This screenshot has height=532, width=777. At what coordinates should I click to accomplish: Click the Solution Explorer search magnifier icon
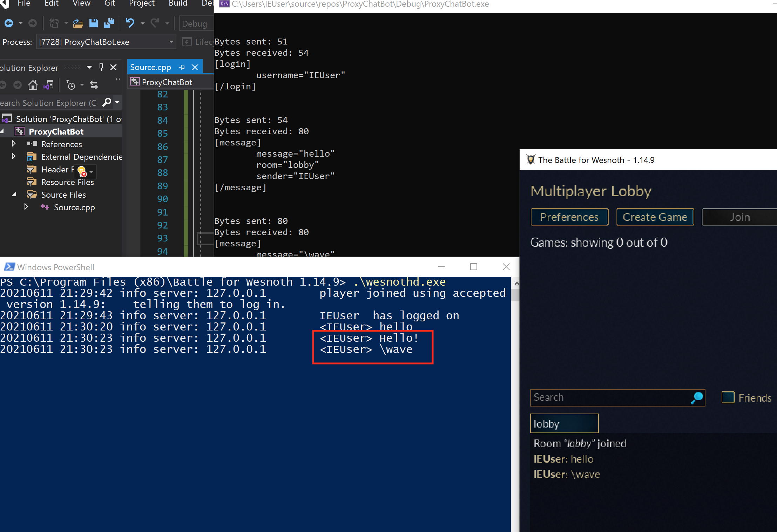[x=107, y=102]
